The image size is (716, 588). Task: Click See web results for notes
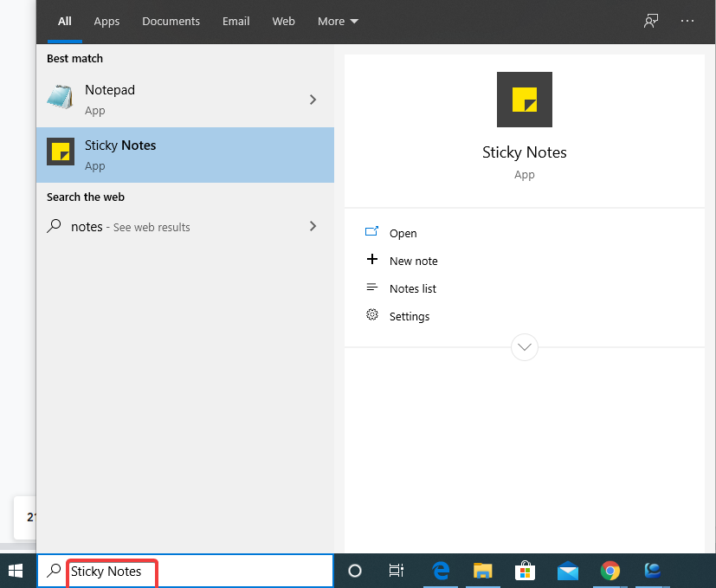point(130,226)
